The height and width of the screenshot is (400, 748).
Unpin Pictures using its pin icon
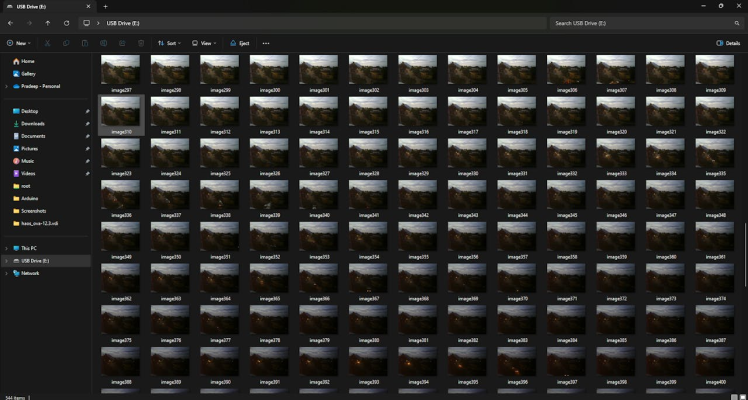pyautogui.click(x=87, y=148)
